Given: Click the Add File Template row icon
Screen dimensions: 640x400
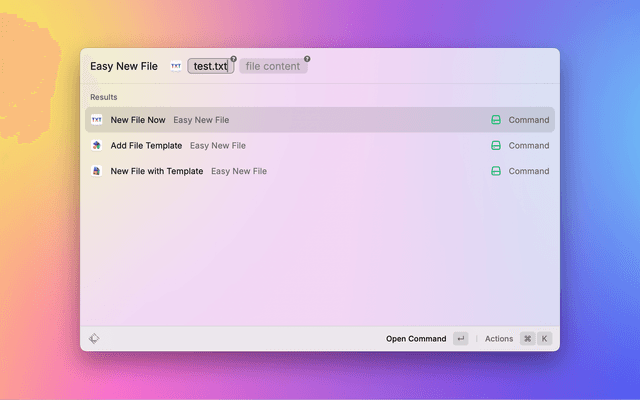Looking at the screenshot, I should click(x=97, y=145).
